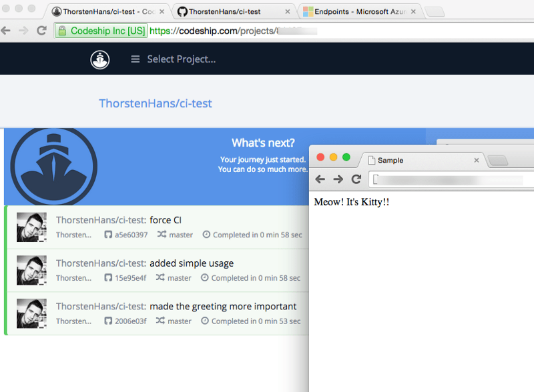This screenshot has width=534, height=392.
Task: Click the reload icon in the main browser toolbar
Action: (41, 30)
